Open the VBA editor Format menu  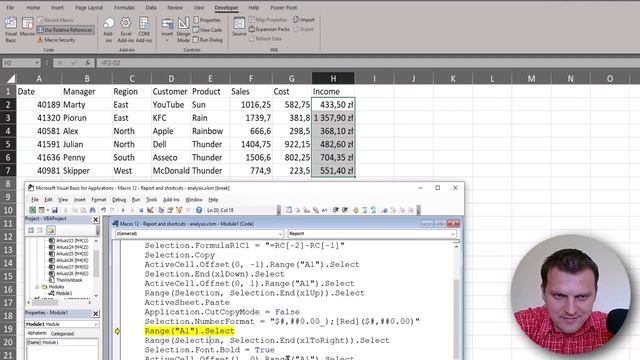(x=98, y=200)
